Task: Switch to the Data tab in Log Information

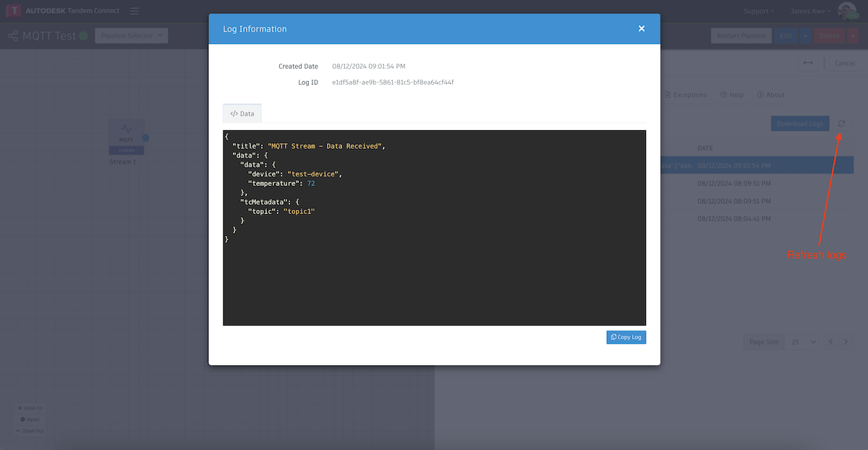Action: (242, 113)
